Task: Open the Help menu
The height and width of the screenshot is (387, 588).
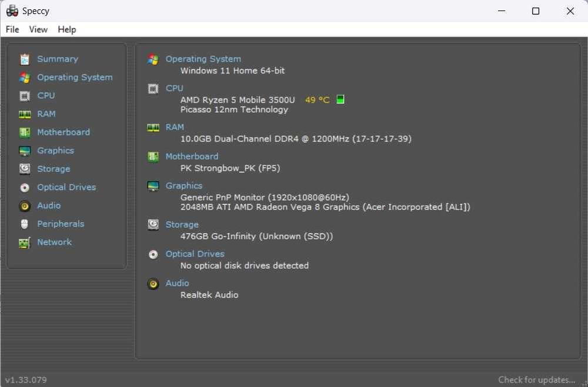Action: click(67, 29)
